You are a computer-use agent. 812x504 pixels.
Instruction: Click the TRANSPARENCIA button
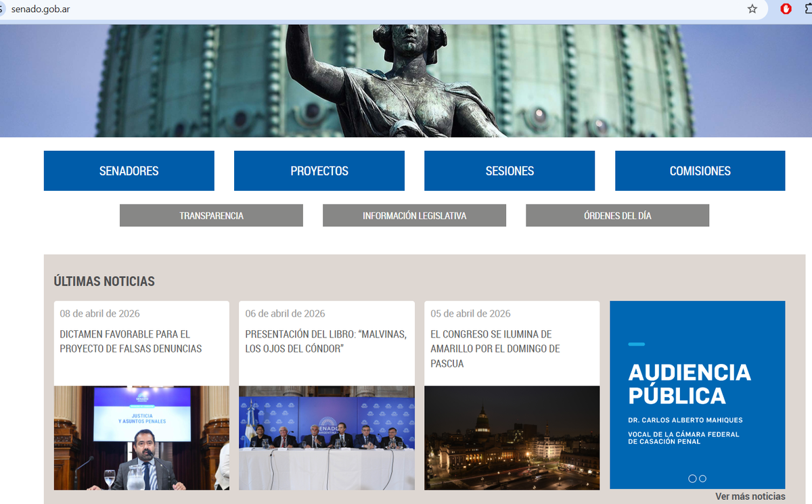(211, 215)
